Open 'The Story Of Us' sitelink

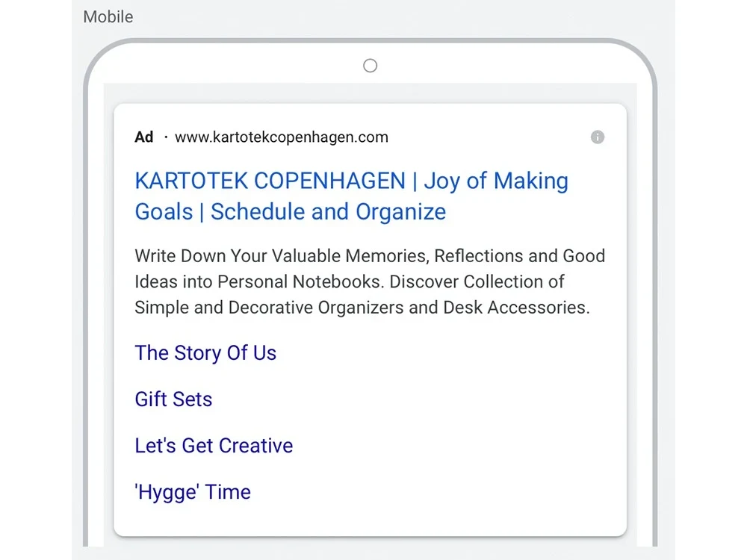tap(205, 353)
